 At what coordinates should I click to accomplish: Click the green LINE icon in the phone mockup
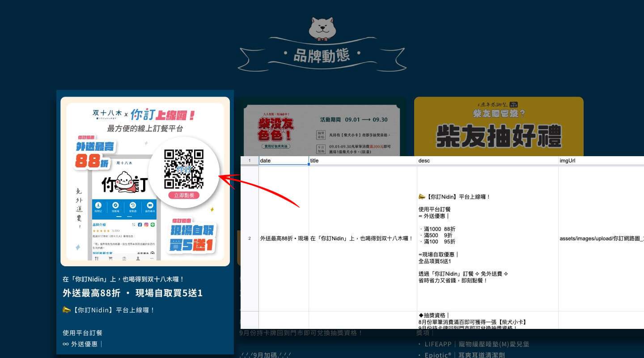pos(152,224)
